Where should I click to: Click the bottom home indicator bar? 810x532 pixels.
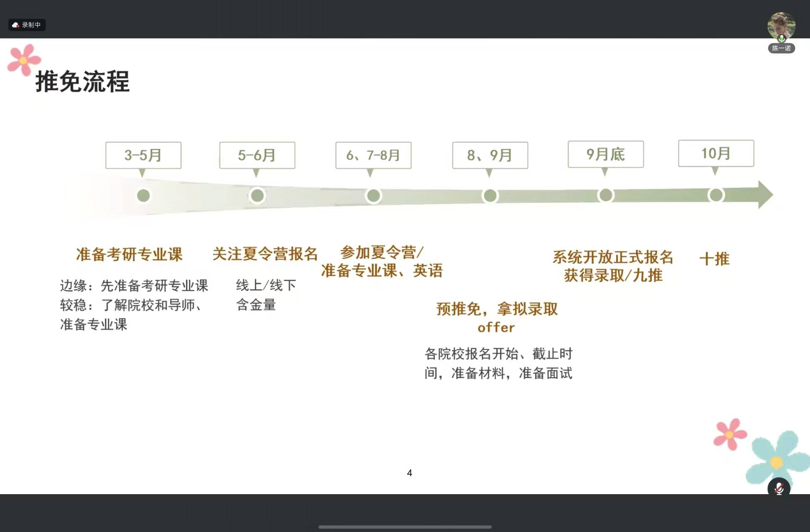pos(405,527)
